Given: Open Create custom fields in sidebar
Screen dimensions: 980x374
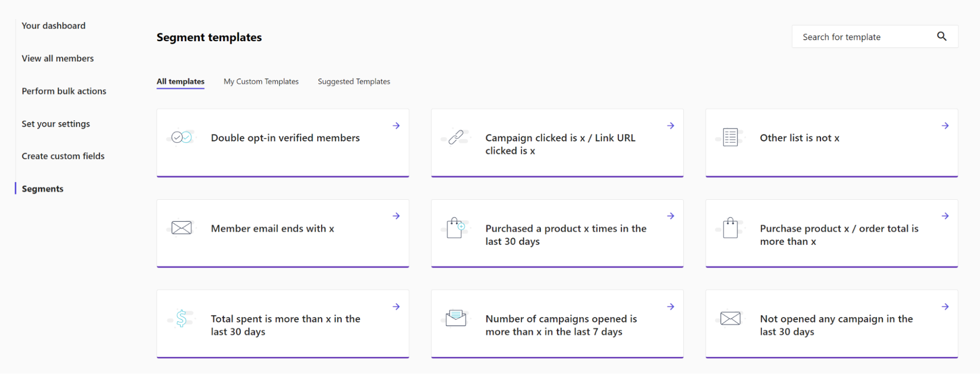Looking at the screenshot, I should [63, 156].
